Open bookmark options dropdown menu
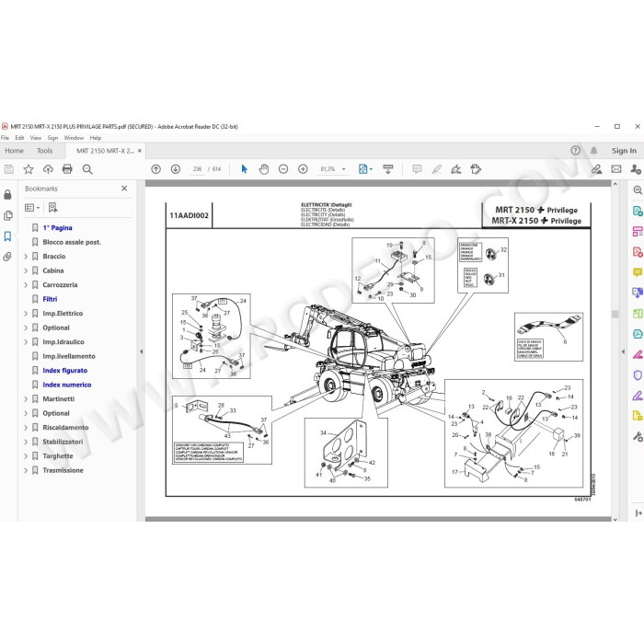 (x=32, y=208)
